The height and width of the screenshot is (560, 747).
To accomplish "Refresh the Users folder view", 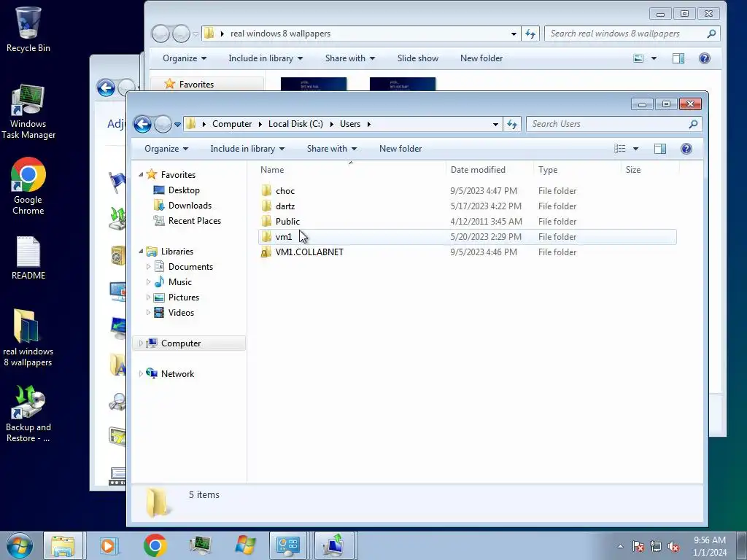I will [512, 124].
